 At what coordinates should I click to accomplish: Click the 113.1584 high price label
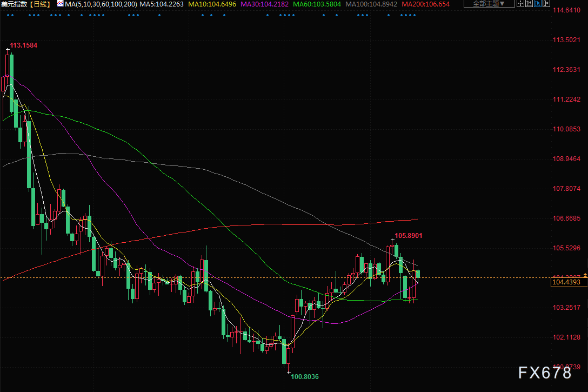tap(24, 45)
